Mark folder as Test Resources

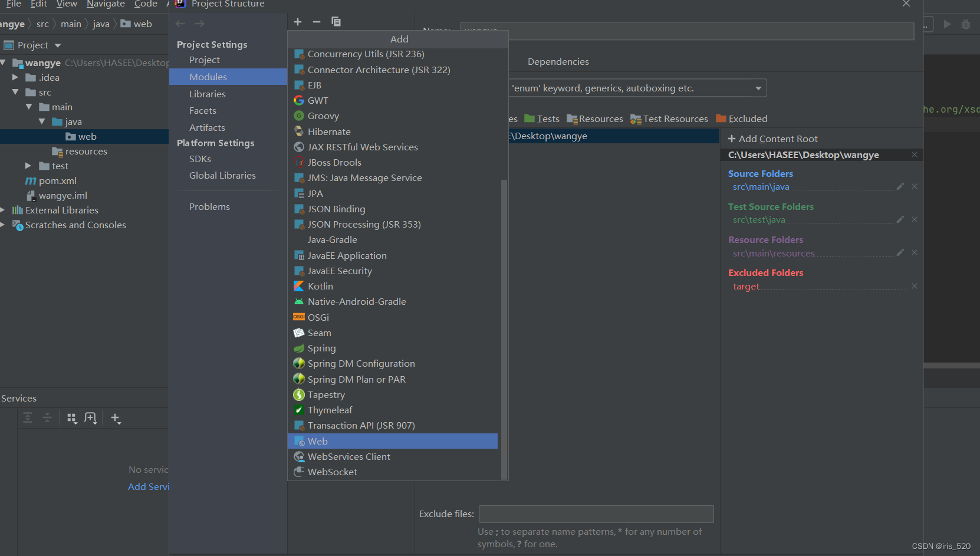[669, 119]
